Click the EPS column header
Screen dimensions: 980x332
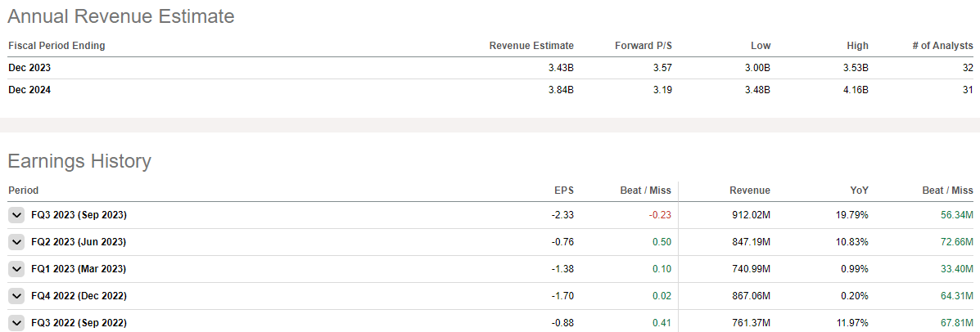[564, 191]
